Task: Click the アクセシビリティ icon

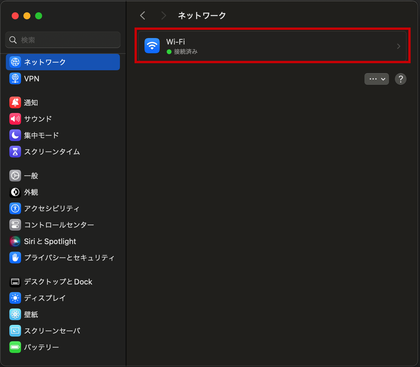Action: 15,208
